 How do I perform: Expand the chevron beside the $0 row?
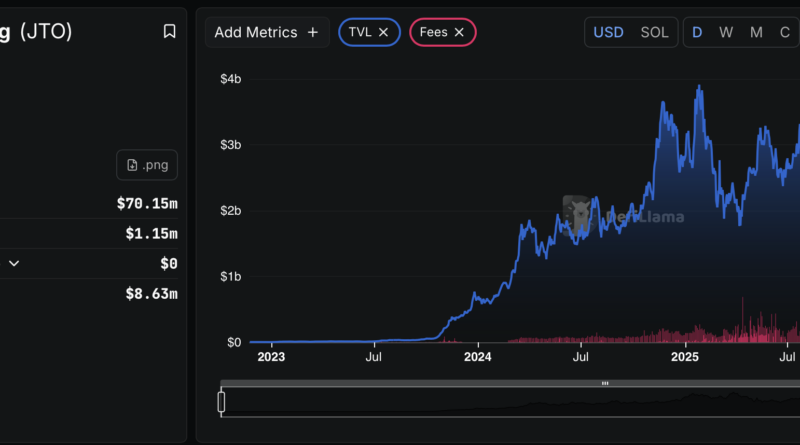pos(14,263)
